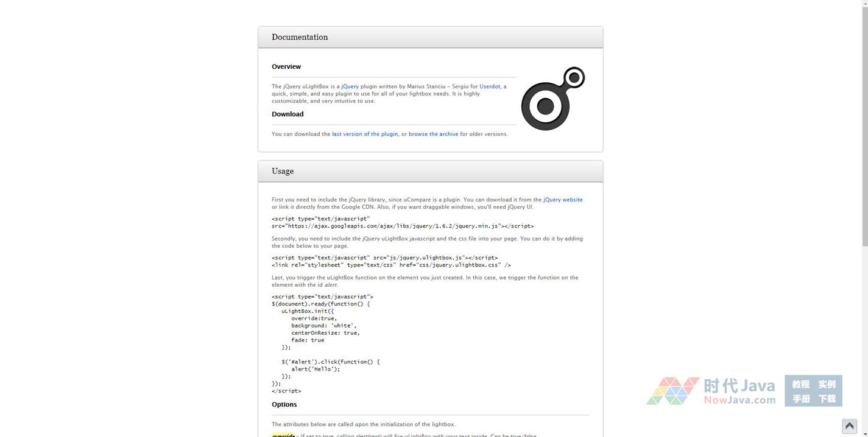868x437 pixels.
Task: Open the Userdot link
Action: (490, 86)
